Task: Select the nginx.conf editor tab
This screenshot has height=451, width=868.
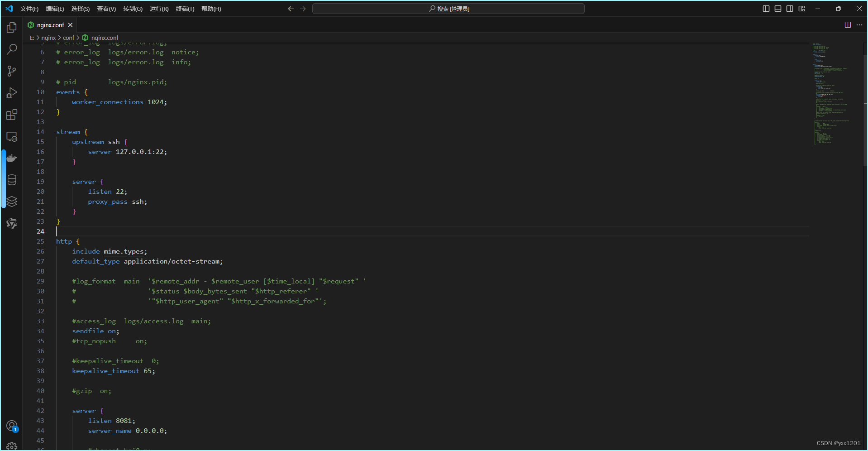Action: (x=50, y=25)
